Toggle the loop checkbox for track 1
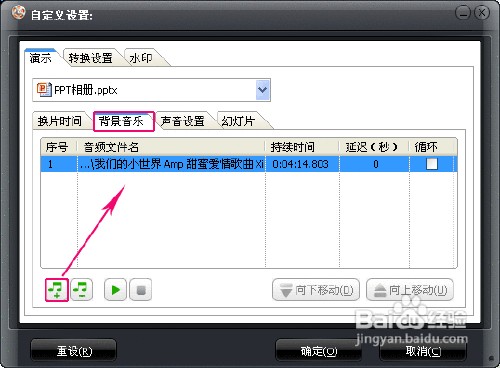The image size is (500, 368). coord(432,164)
